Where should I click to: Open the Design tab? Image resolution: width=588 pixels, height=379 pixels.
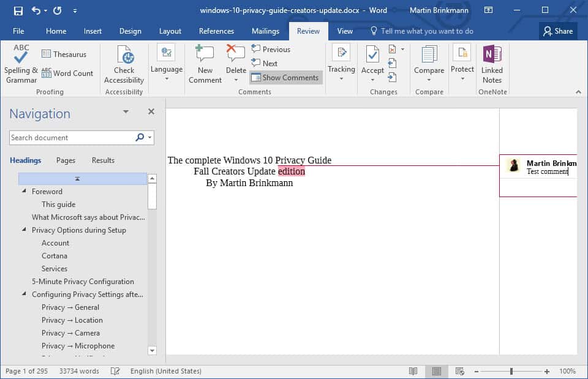130,31
